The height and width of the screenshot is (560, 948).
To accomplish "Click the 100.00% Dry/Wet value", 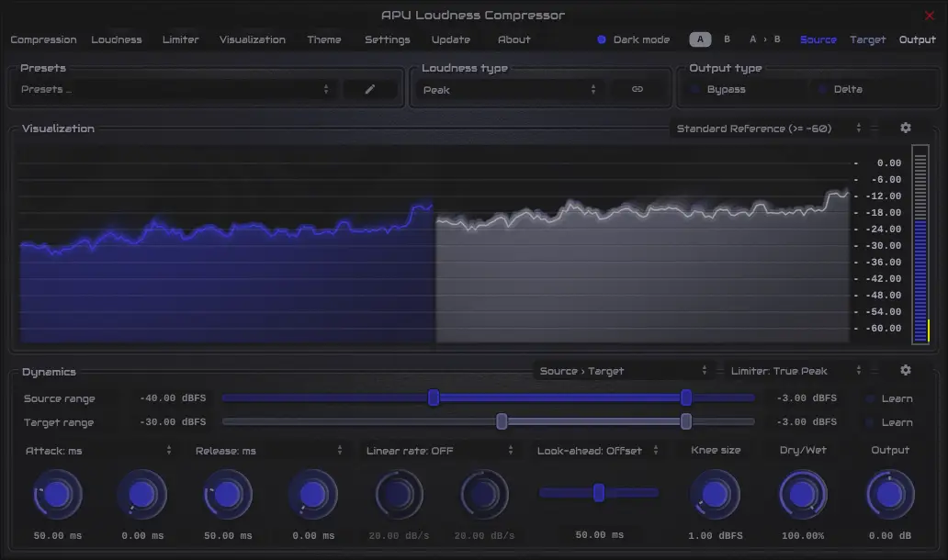I will (x=803, y=536).
